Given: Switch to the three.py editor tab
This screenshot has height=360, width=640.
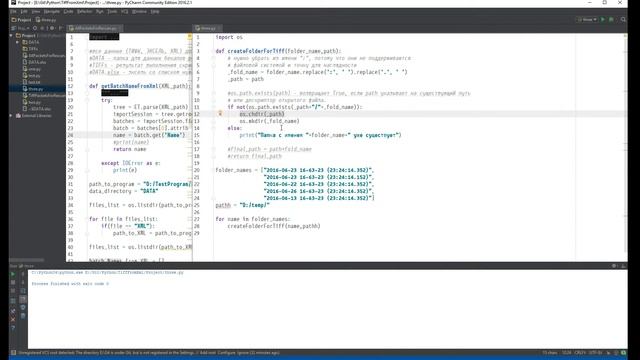Looking at the screenshot, I should pyautogui.click(x=206, y=28).
